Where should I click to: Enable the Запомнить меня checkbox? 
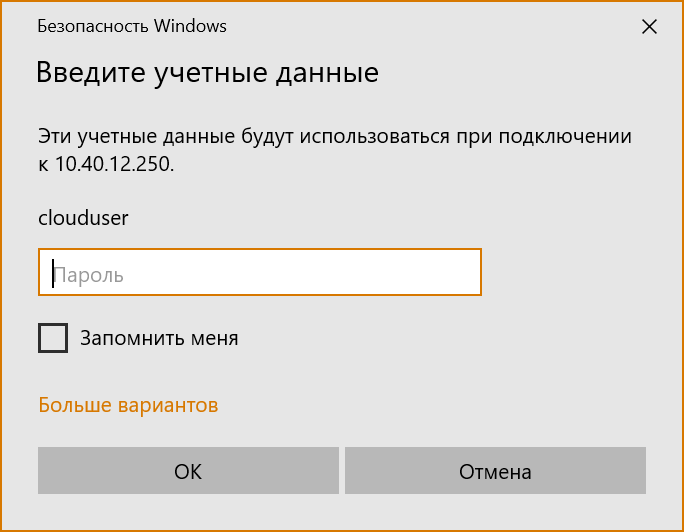53,338
